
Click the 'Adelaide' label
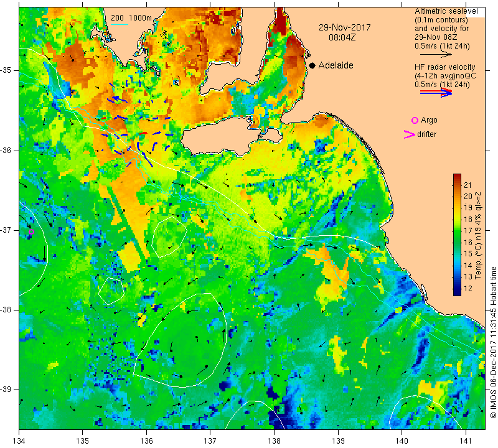pos(336,65)
